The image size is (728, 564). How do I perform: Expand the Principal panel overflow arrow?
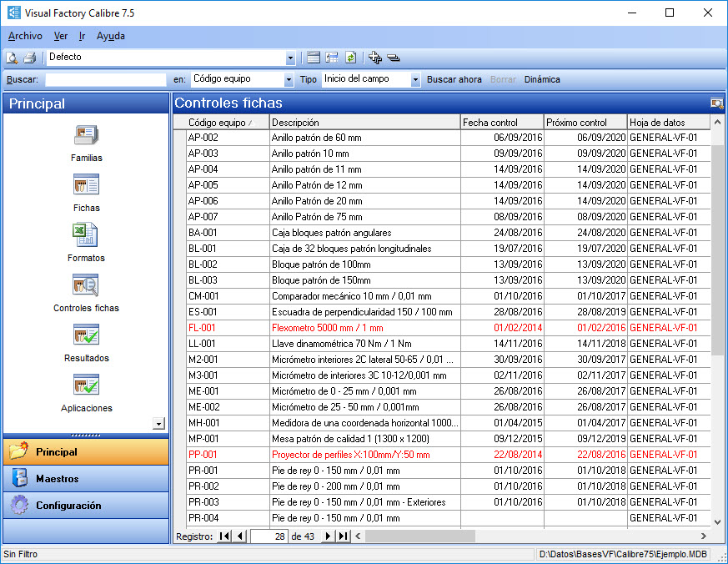(x=158, y=423)
